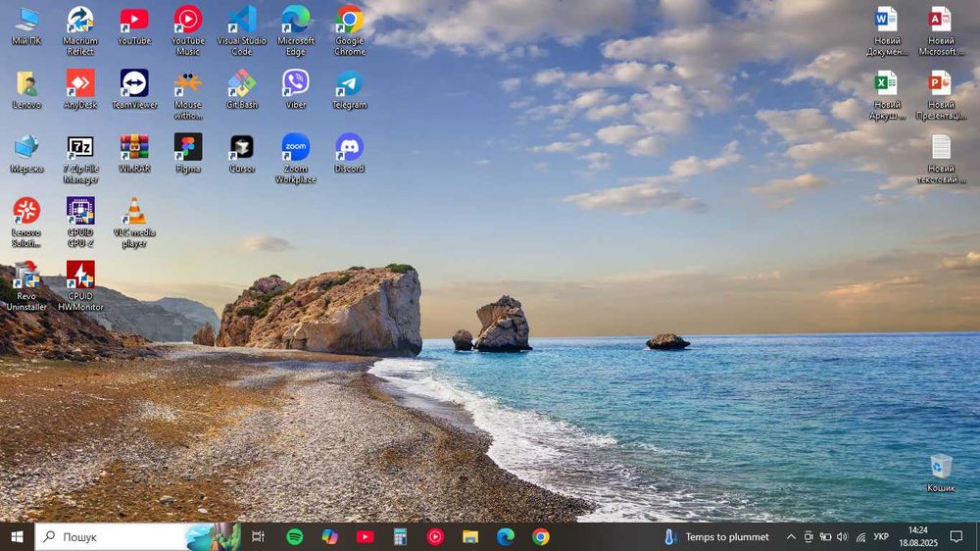This screenshot has width=980, height=551.
Task: Select the YouTube desktop shortcut
Action: [134, 26]
